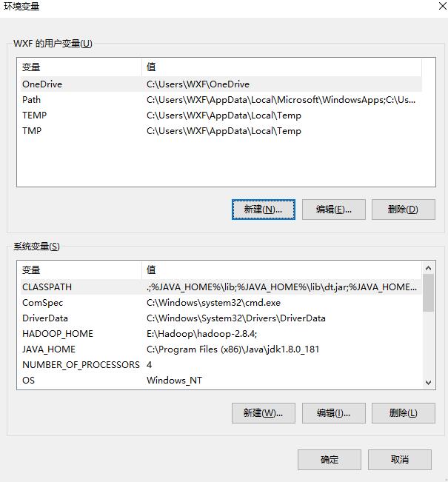The image size is (448, 482).
Task: Click the 值 column header in user variables
Action: pyautogui.click(x=281, y=67)
